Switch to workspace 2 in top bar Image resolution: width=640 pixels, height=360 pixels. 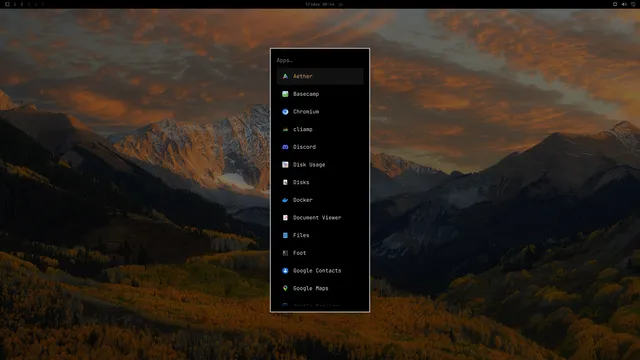coord(22,4)
